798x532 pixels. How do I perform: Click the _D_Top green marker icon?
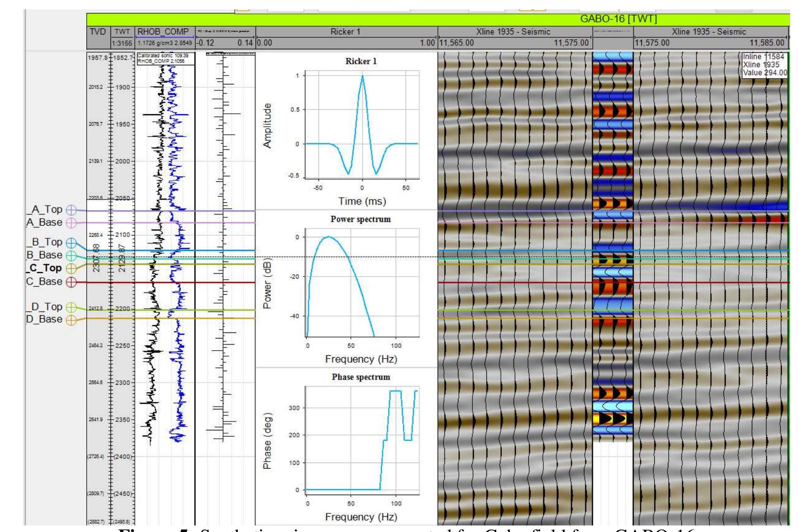(x=71, y=307)
